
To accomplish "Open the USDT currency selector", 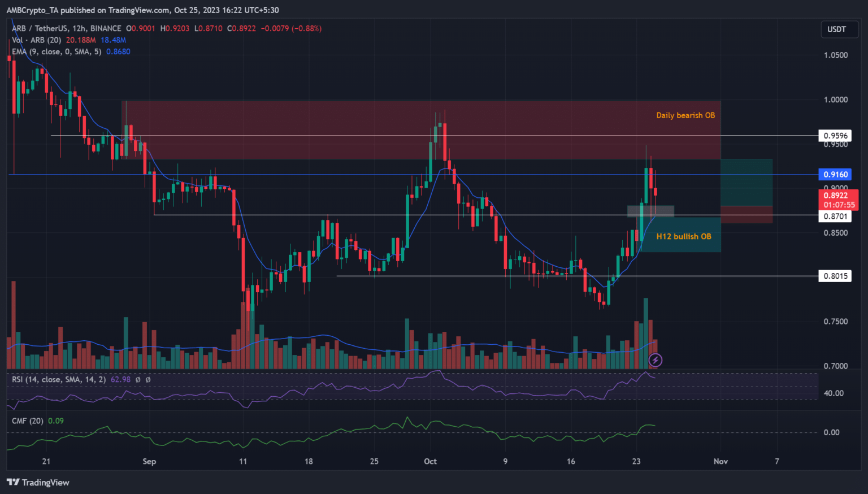I will pyautogui.click(x=836, y=29).
